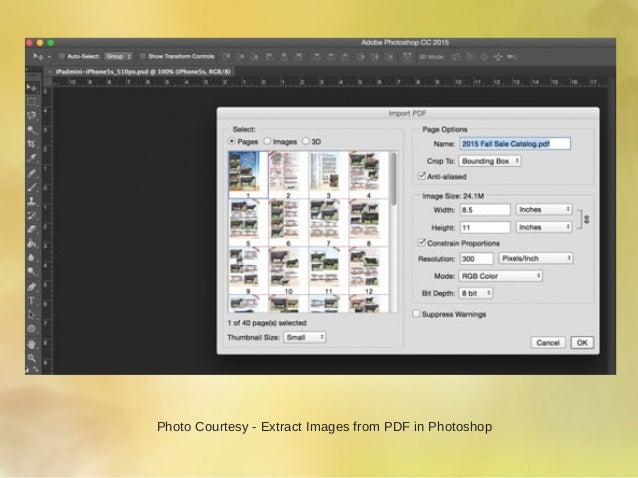The height and width of the screenshot is (478, 638).
Task: Uncheck the Anti-aliased checkbox
Action: [x=421, y=176]
